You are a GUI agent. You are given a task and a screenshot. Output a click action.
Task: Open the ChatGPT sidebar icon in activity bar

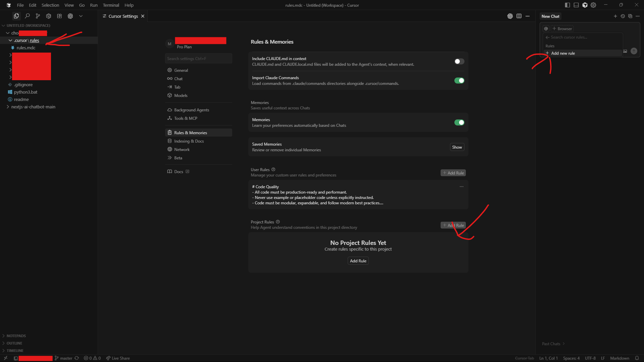pyautogui.click(x=70, y=16)
